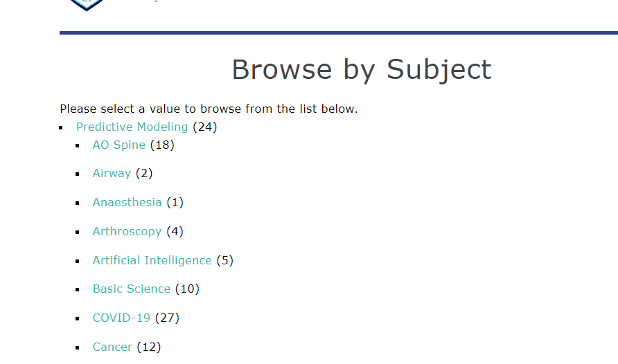
Task: Open the AO Spine subject link
Action: click(x=119, y=145)
